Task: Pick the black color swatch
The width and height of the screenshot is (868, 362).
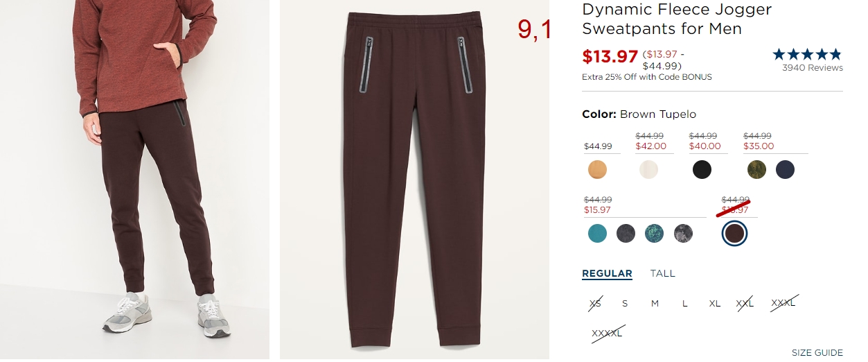Action: pyautogui.click(x=702, y=169)
